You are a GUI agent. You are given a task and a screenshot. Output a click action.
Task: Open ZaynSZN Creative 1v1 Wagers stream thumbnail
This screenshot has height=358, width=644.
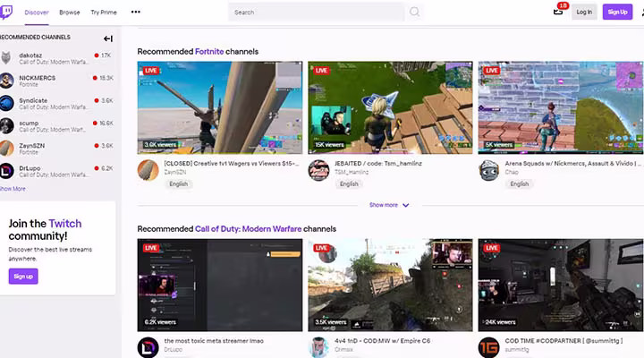pos(220,107)
